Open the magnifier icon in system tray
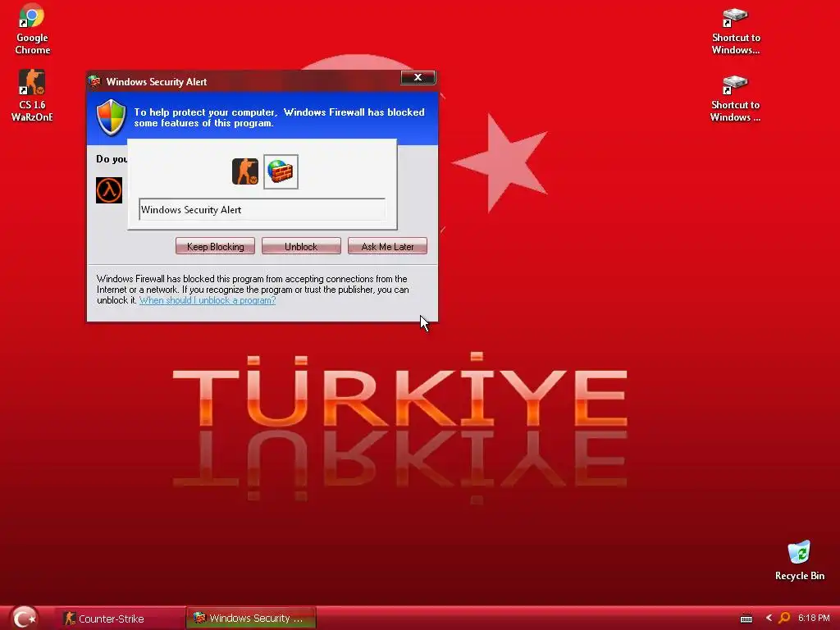840x630 pixels. tap(784, 618)
